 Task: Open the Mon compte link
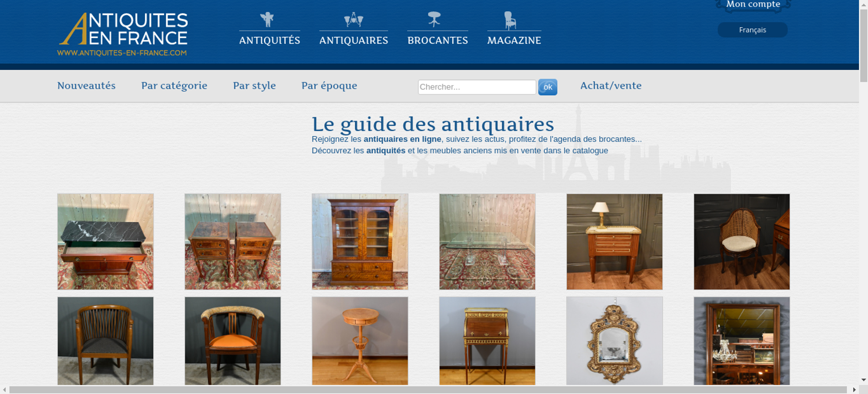[x=753, y=5]
